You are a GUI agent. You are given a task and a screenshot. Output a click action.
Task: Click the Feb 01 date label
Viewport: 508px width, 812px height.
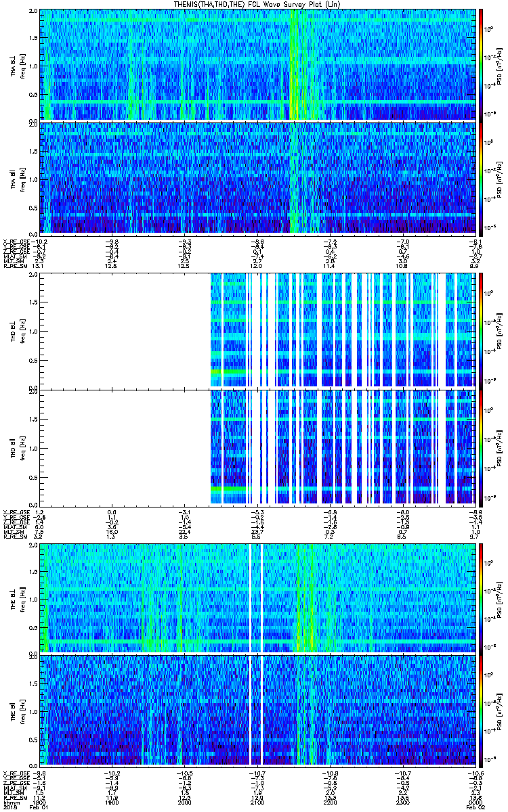point(39,807)
